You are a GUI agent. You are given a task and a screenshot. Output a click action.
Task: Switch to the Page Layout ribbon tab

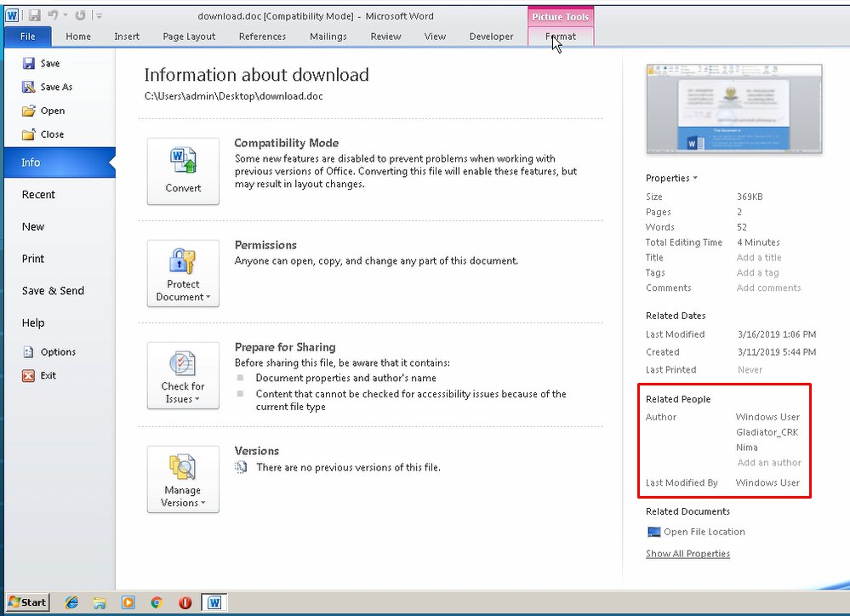189,37
